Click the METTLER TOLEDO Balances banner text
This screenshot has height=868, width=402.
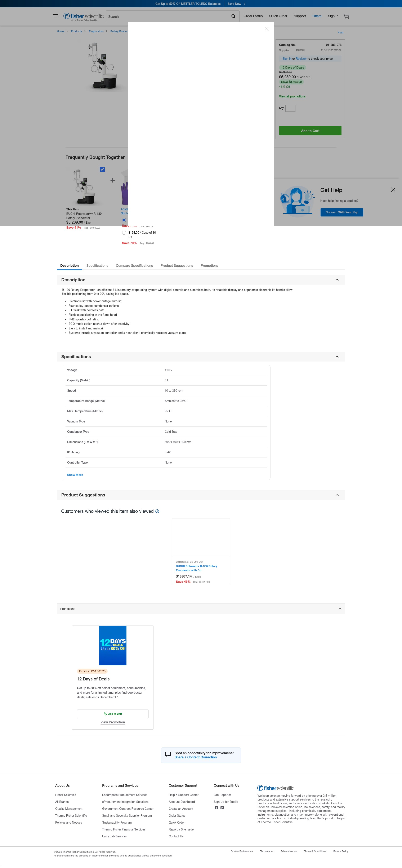click(188, 4)
